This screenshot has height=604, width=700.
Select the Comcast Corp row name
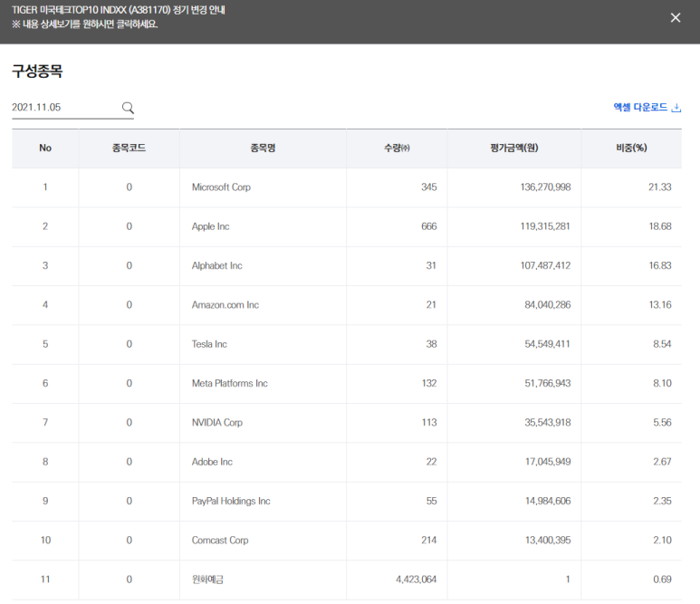(x=220, y=541)
